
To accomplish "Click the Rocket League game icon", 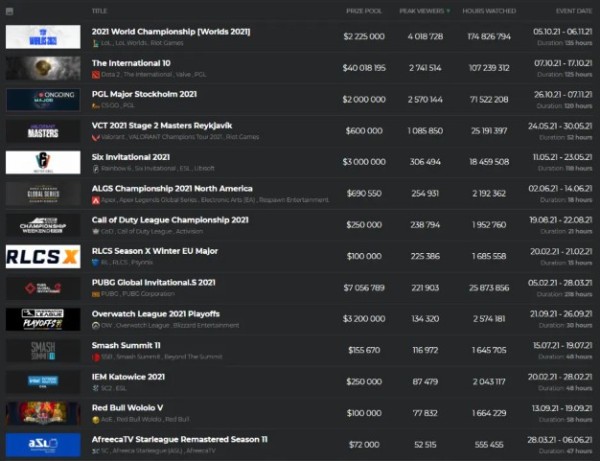I will pyautogui.click(x=96, y=263).
